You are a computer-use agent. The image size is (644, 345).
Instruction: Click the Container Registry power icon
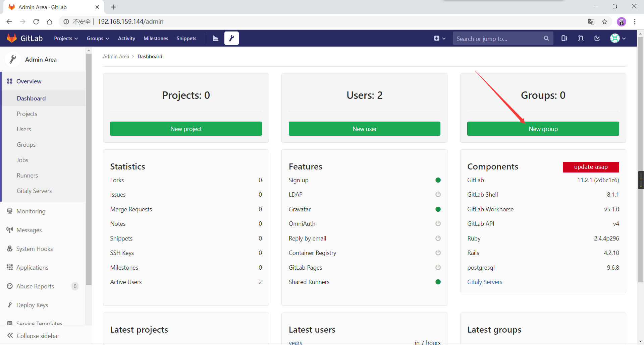(438, 253)
